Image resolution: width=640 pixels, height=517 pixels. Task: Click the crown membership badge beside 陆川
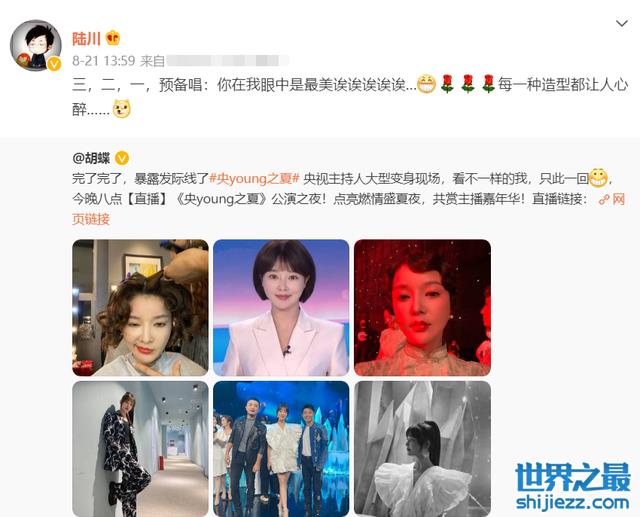click(x=113, y=38)
